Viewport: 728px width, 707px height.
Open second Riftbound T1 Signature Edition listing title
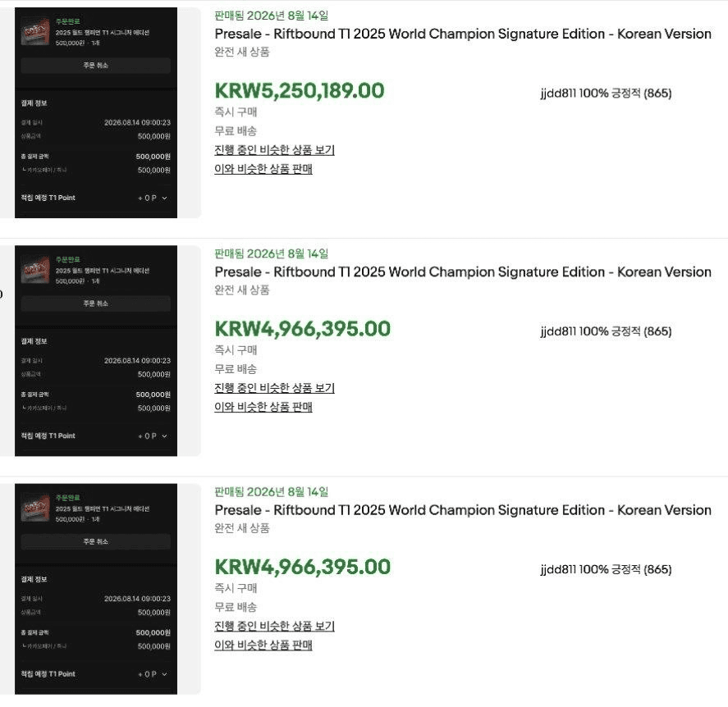(x=463, y=271)
